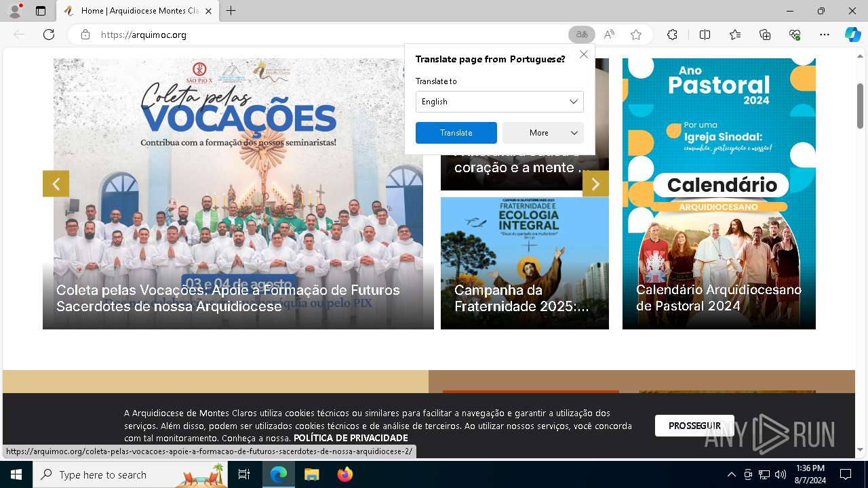Add this page to favorites star
Viewport: 868px width, 488px height.
click(x=635, y=35)
